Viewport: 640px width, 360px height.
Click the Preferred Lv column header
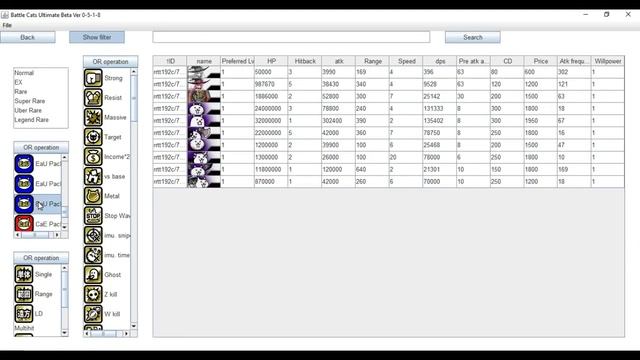coord(238,61)
